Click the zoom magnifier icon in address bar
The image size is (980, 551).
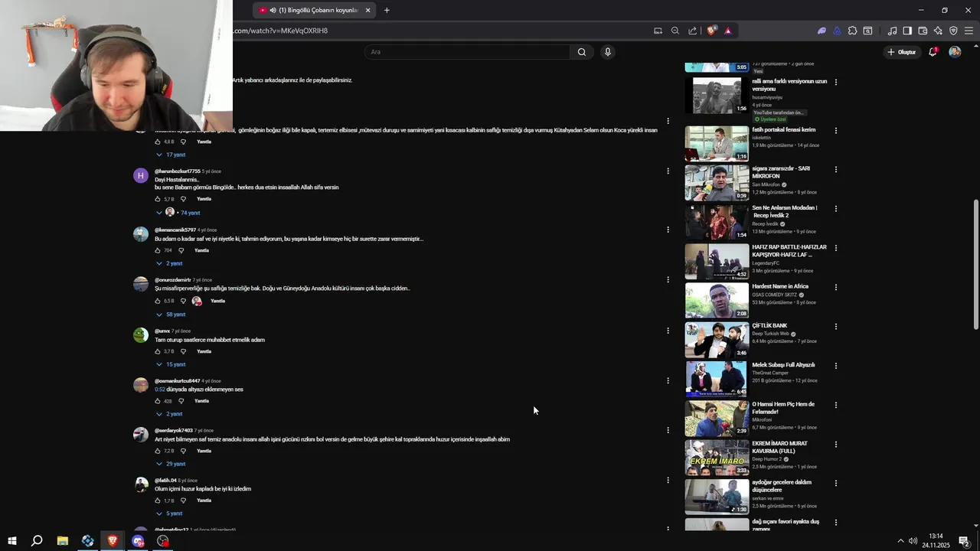[x=675, y=31]
